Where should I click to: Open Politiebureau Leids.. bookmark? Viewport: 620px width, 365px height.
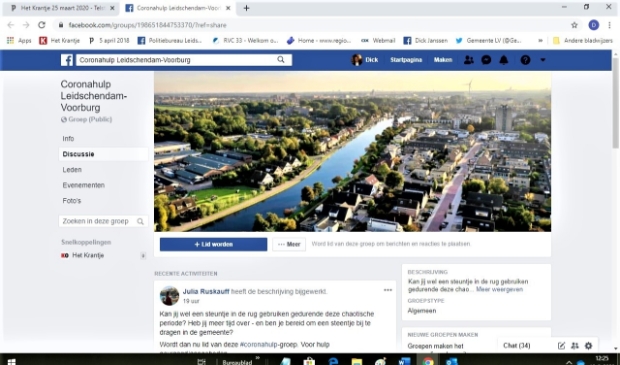(170, 40)
